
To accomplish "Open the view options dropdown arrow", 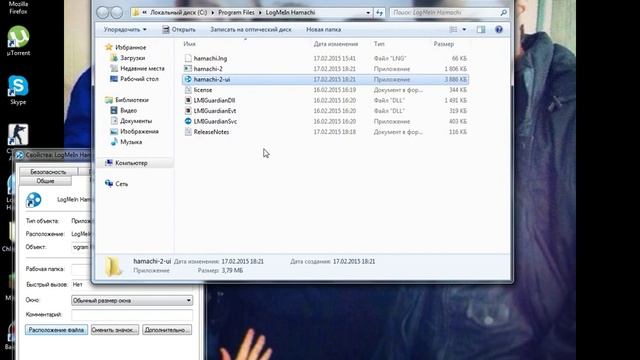I will pos(464,29).
